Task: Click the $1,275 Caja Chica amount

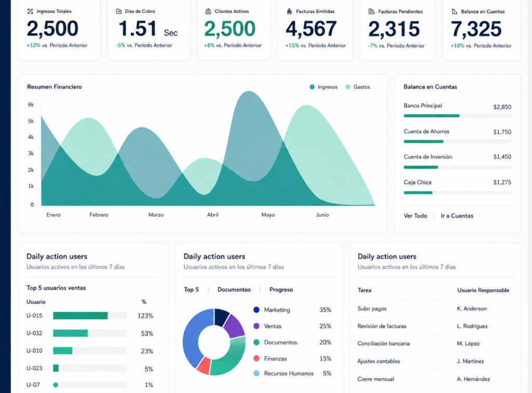Action: (502, 182)
